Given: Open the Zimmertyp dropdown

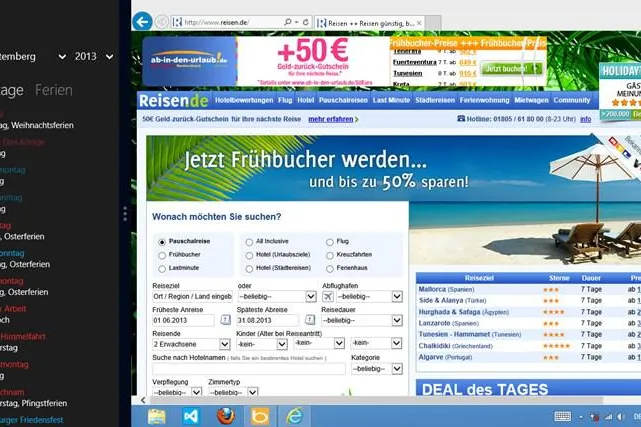Looking at the screenshot, I should [233, 392].
